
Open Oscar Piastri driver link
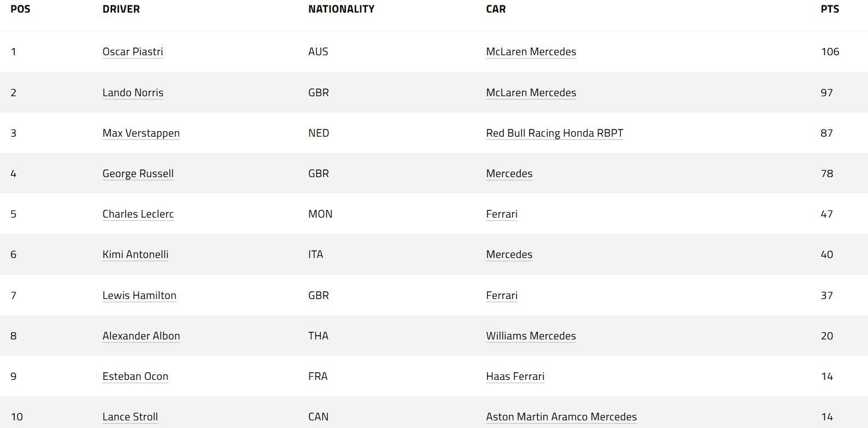point(133,51)
